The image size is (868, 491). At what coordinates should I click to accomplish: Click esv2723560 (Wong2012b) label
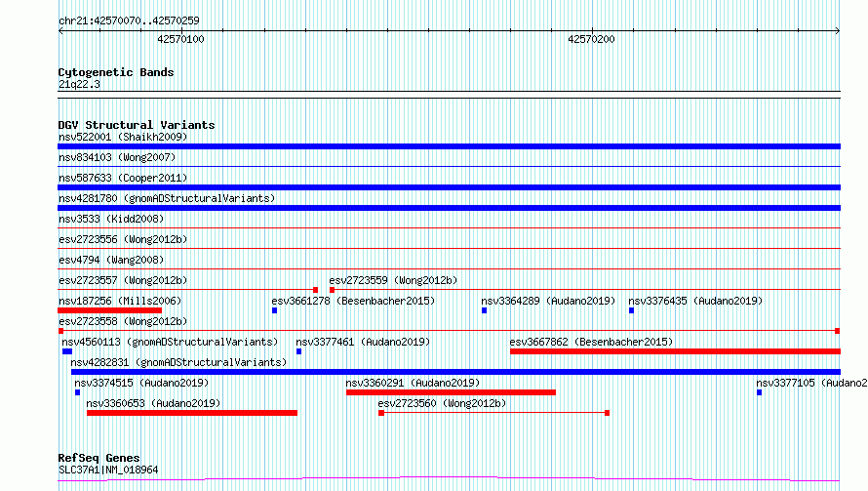[x=442, y=403]
